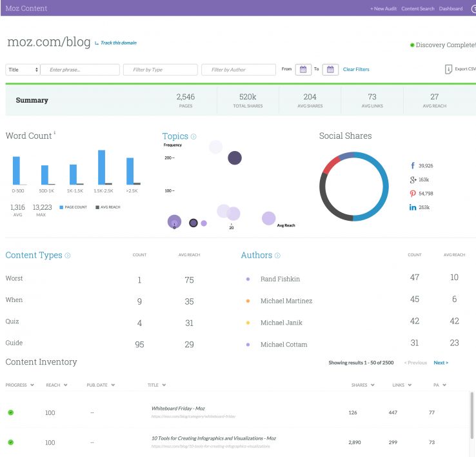Open the To date calendar picker

pyautogui.click(x=330, y=70)
